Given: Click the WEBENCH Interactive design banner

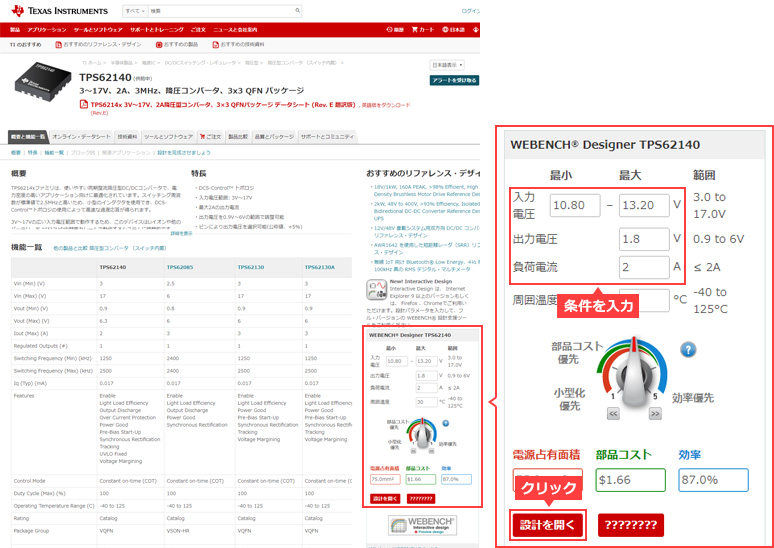Looking at the screenshot, I should point(423,525).
